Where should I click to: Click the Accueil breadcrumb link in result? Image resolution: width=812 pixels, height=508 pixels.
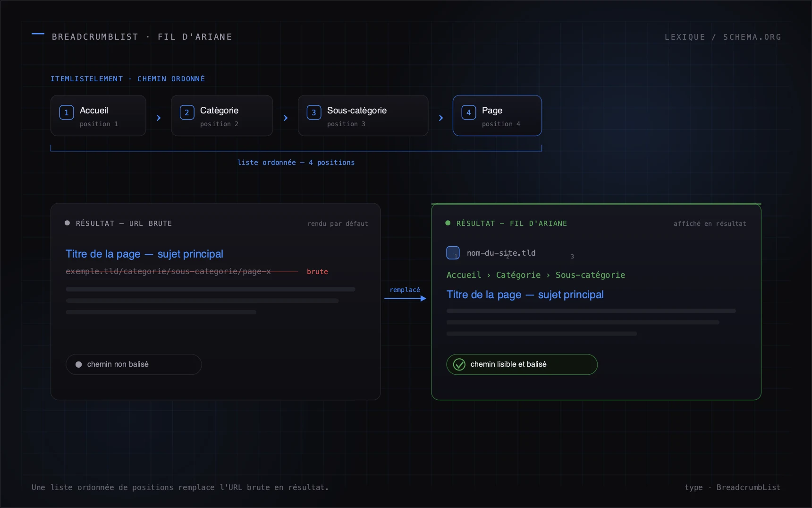click(x=464, y=275)
